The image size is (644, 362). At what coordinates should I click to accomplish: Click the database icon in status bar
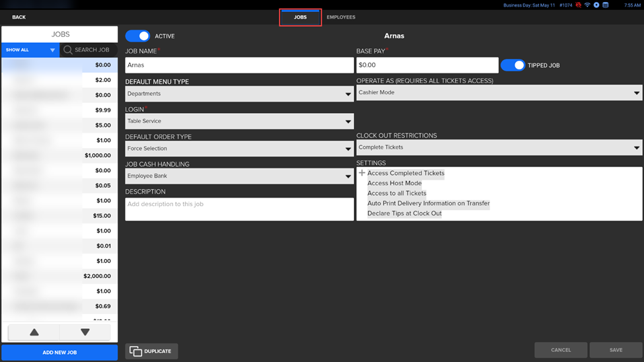(x=605, y=5)
